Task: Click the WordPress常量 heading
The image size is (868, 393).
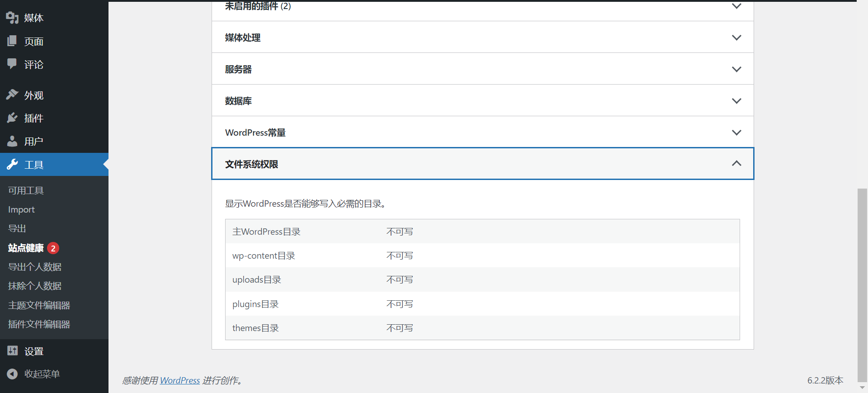Action: coord(255,133)
